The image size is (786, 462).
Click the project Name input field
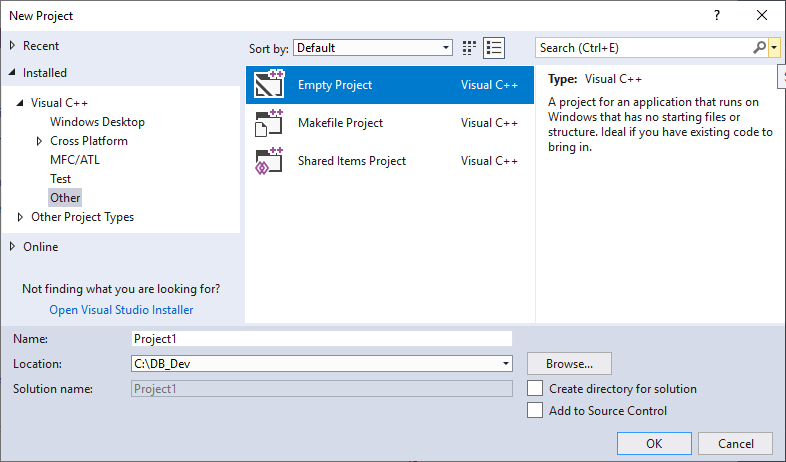[x=321, y=339]
